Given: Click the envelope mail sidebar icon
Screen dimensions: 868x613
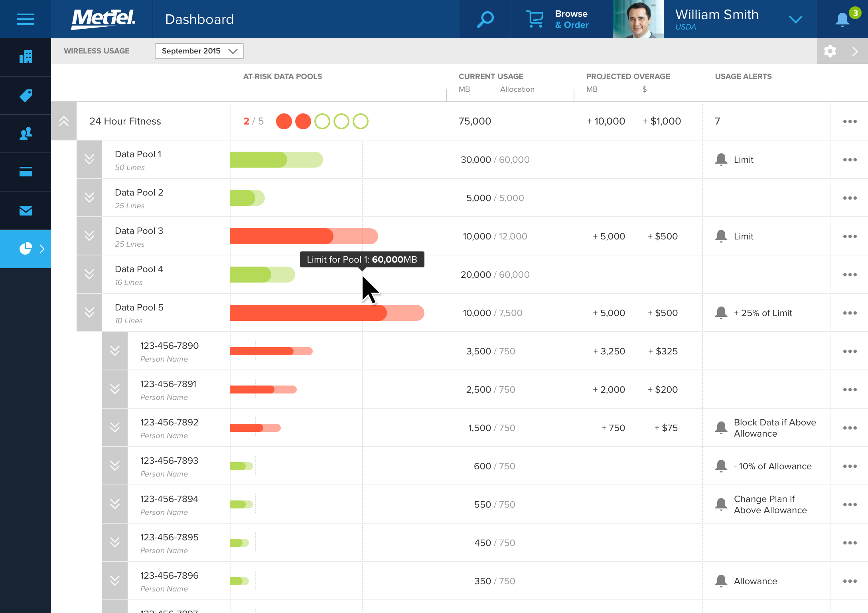Looking at the screenshot, I should pyautogui.click(x=26, y=210).
